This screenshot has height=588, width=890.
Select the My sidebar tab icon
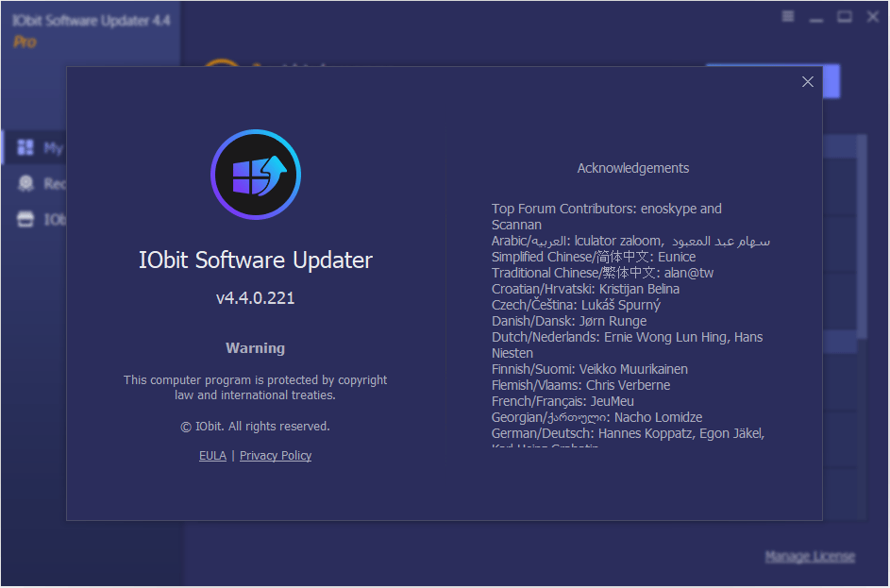[x=25, y=147]
